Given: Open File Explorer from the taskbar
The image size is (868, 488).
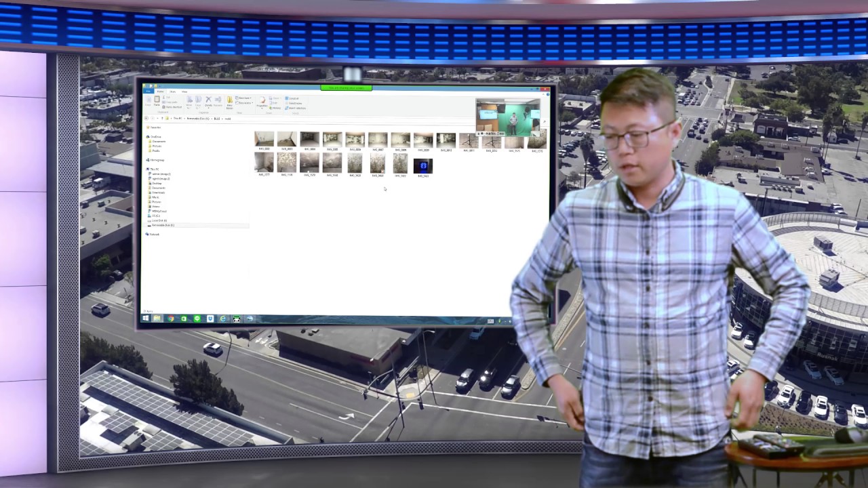Looking at the screenshot, I should [x=157, y=319].
